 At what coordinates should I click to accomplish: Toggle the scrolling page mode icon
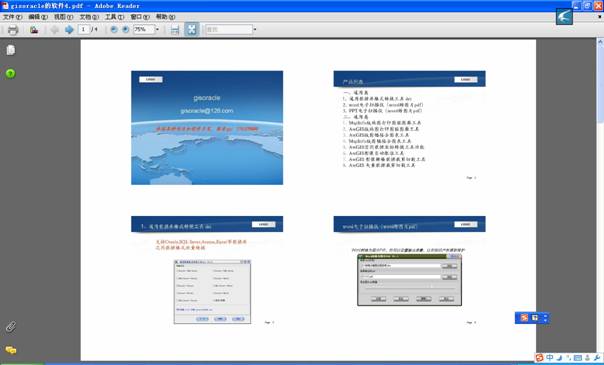175,30
